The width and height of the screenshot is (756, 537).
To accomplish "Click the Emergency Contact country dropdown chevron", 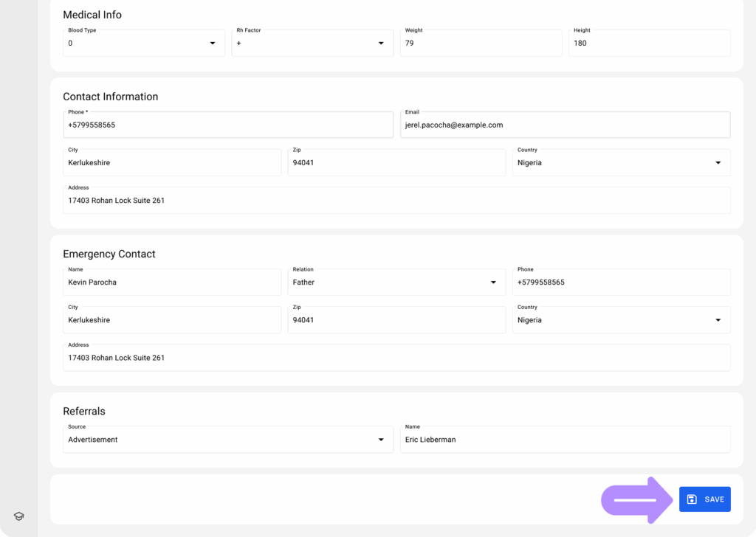I will [x=718, y=319].
